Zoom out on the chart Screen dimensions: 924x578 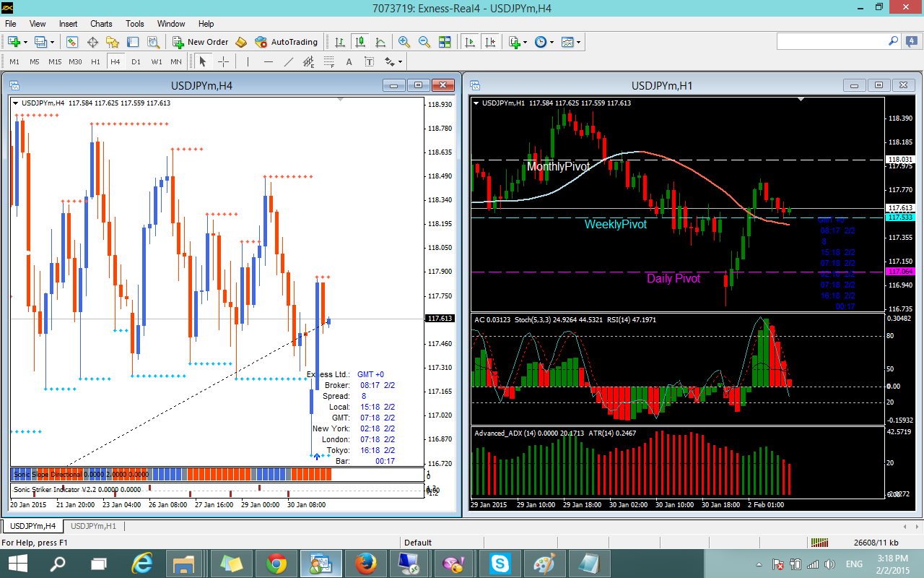(x=424, y=42)
